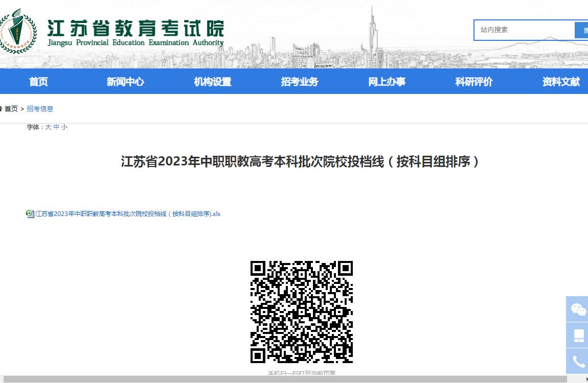This screenshot has height=383, width=588.
Task: Open 机构设置 navigation menu
Action: pyautogui.click(x=213, y=82)
